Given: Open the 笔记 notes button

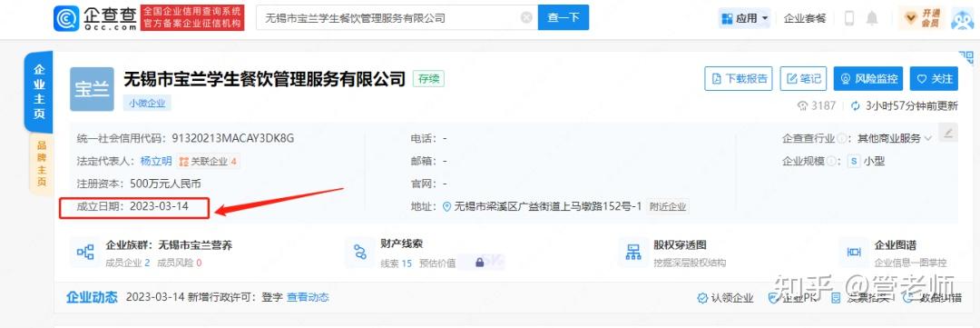Looking at the screenshot, I should tap(803, 79).
